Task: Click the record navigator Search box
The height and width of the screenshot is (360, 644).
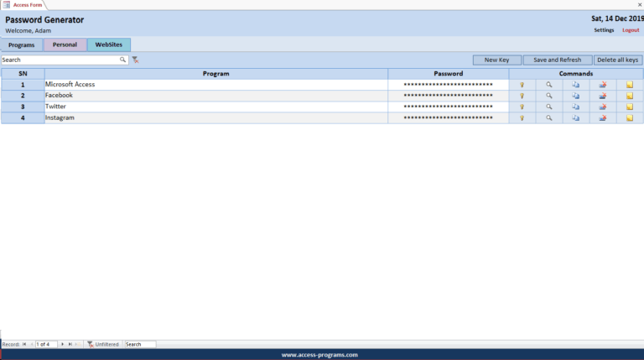Action: pos(140,344)
